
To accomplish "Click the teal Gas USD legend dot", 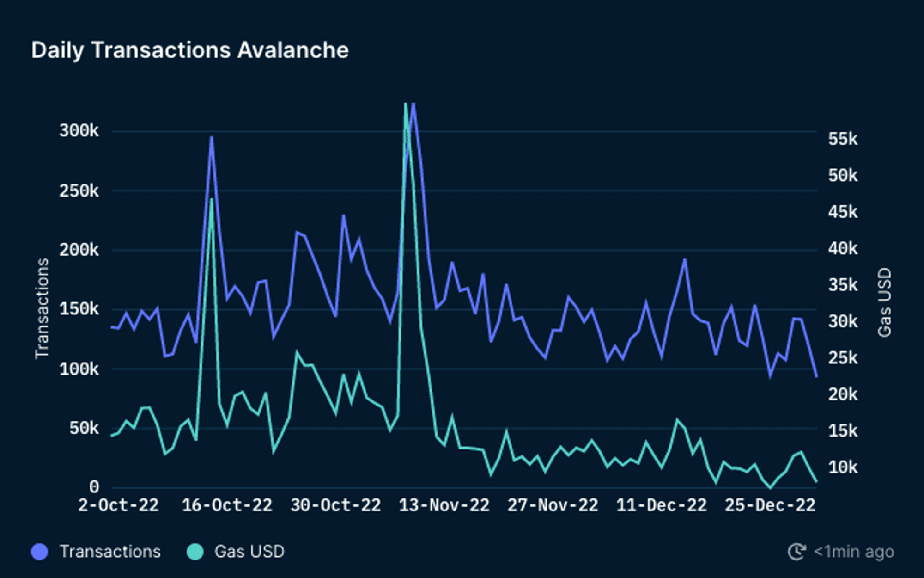I will pos(195,552).
